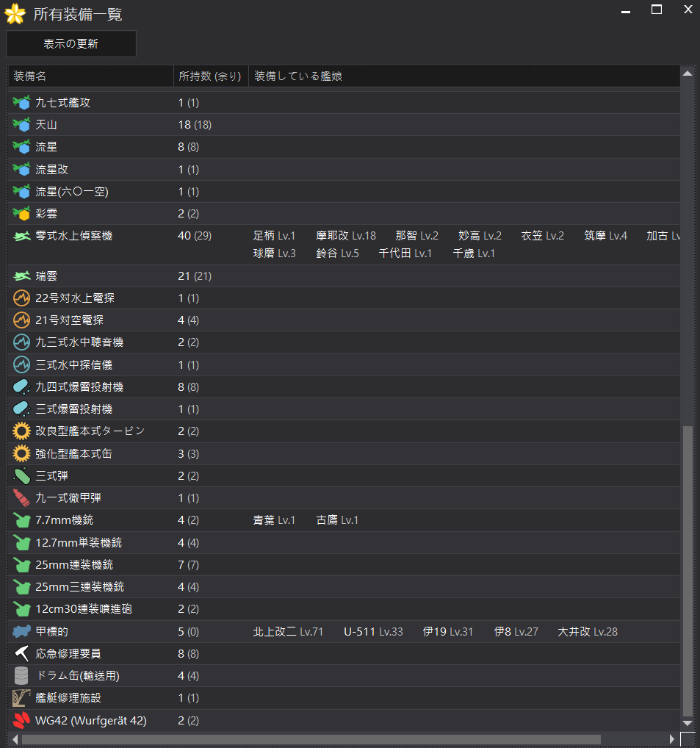Click the 九一式徹甲弾 shell icon
The width and height of the screenshot is (700, 748).
pos(21,498)
